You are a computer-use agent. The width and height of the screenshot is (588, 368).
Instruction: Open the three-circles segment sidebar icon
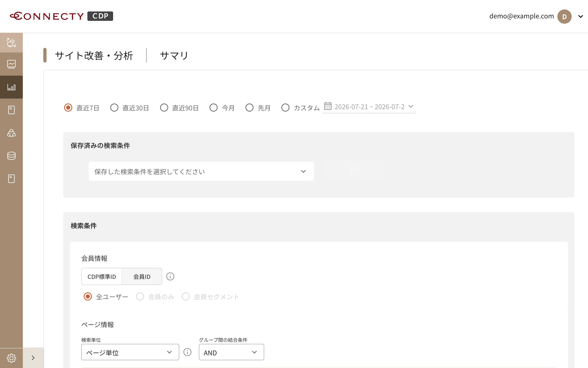pyautogui.click(x=11, y=133)
